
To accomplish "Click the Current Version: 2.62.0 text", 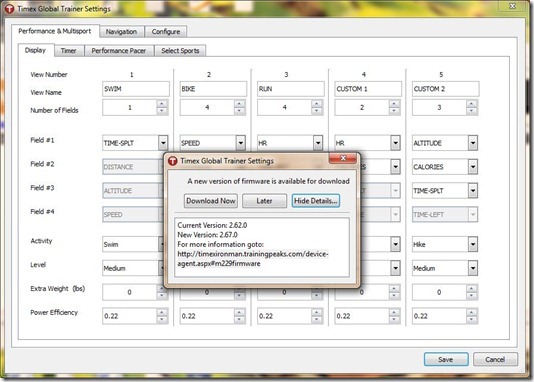I will 212,225.
